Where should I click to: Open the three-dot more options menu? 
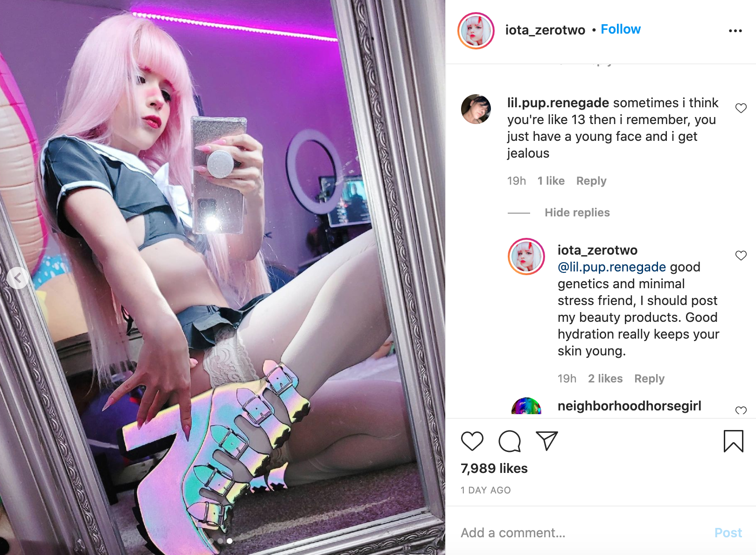[735, 31]
